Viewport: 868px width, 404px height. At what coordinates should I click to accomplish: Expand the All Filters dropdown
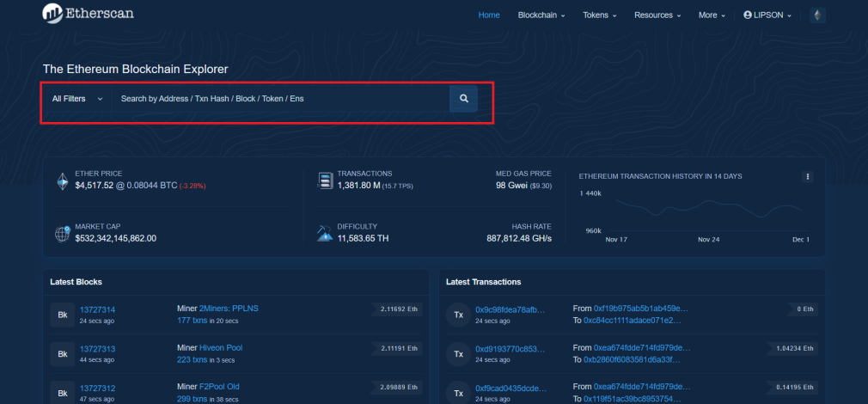click(77, 99)
